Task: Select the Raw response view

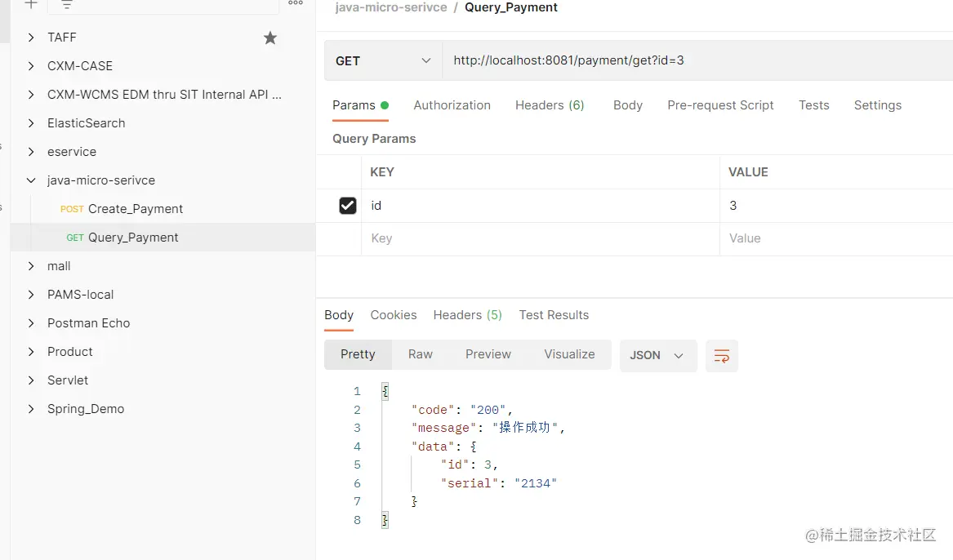Action: [421, 354]
